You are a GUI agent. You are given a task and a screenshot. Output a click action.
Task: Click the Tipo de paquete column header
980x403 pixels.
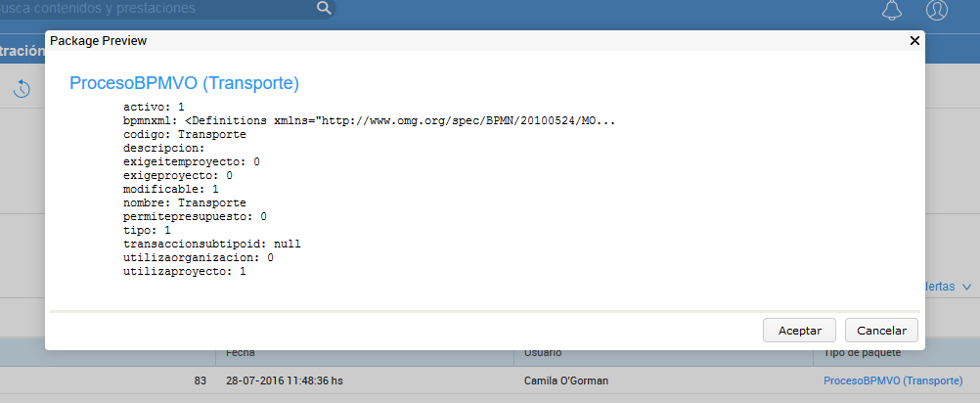tap(861, 353)
